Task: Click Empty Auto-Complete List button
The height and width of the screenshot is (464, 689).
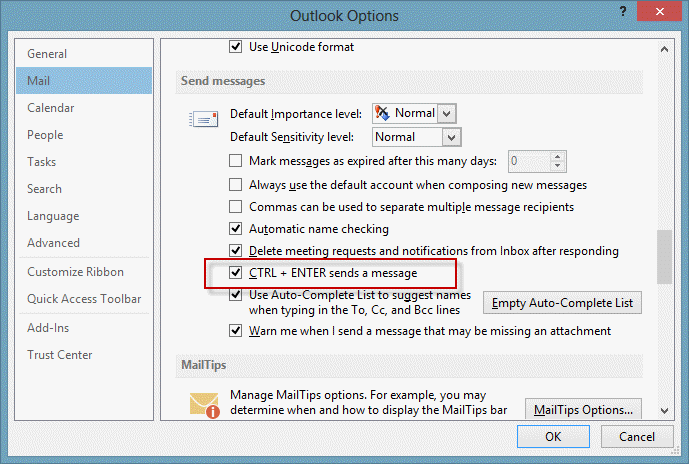Action: coord(562,303)
